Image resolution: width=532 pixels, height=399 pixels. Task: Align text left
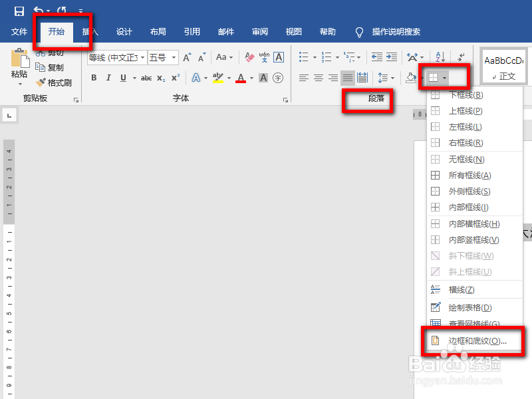[304, 78]
